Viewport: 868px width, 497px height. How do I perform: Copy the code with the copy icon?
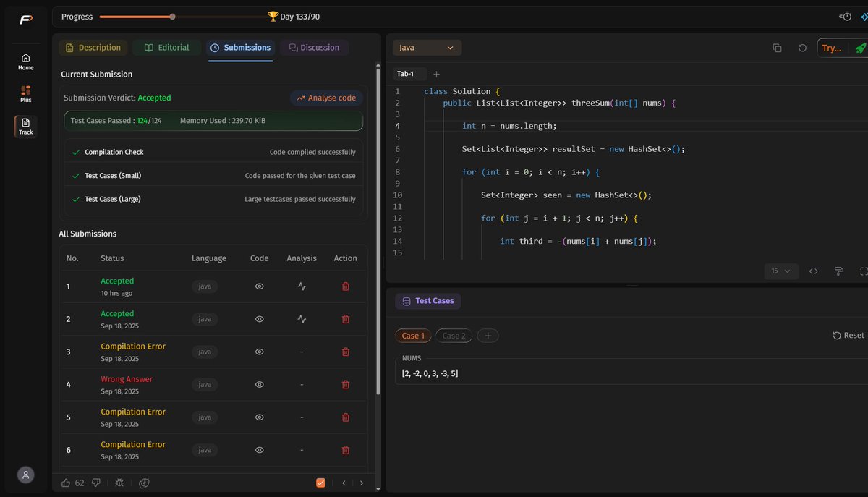(x=777, y=48)
